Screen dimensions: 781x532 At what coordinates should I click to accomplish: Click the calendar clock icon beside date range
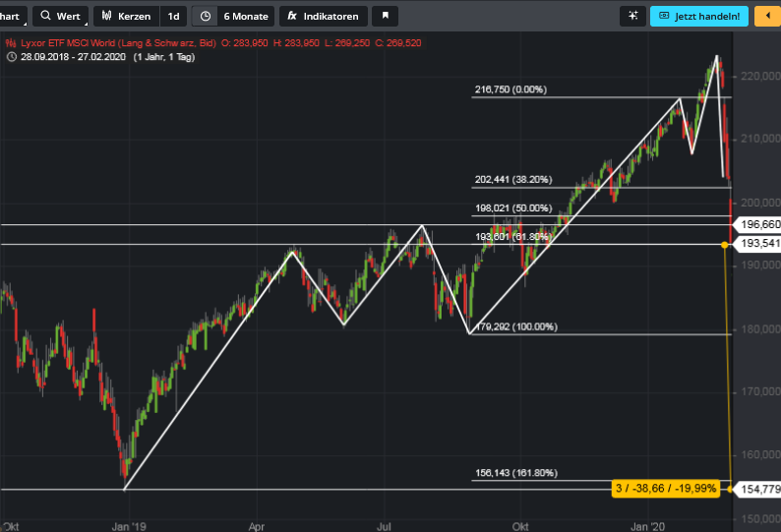pyautogui.click(x=10, y=57)
